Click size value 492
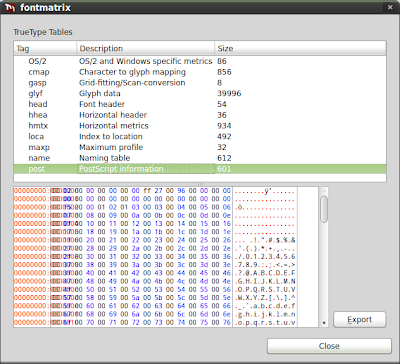This screenshot has width=400, height=364. click(x=224, y=136)
